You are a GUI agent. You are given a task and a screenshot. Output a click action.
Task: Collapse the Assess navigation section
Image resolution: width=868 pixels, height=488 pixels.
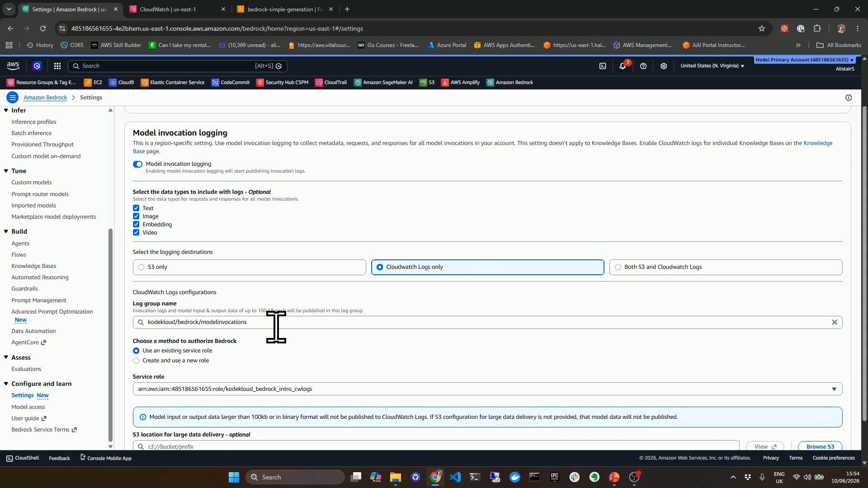tap(6, 357)
